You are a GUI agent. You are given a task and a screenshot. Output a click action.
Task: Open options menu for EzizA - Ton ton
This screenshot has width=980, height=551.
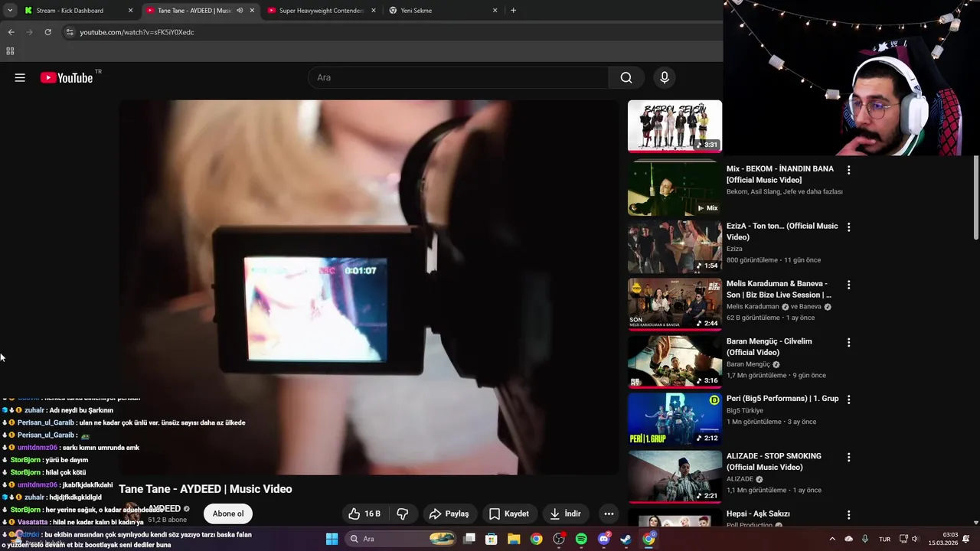[848, 227]
